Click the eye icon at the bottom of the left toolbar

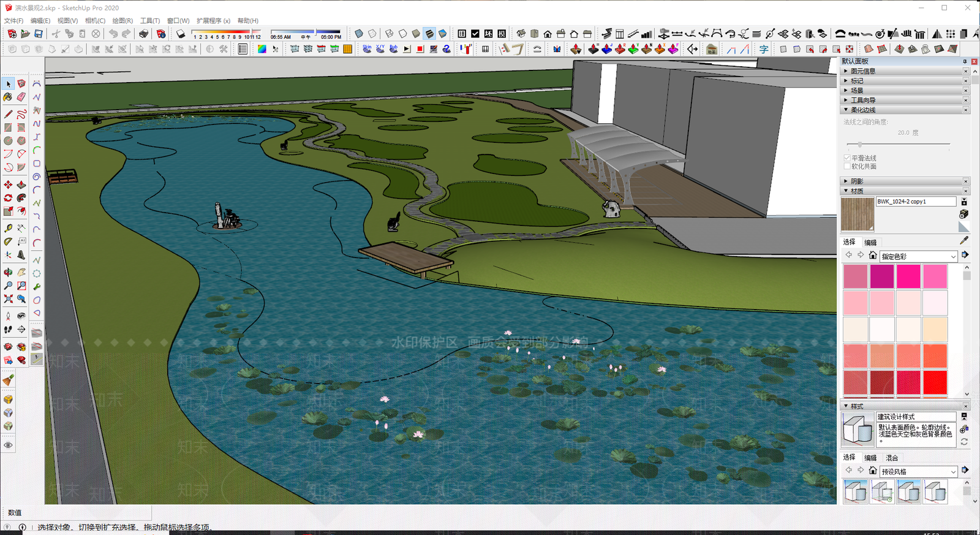[x=8, y=445]
